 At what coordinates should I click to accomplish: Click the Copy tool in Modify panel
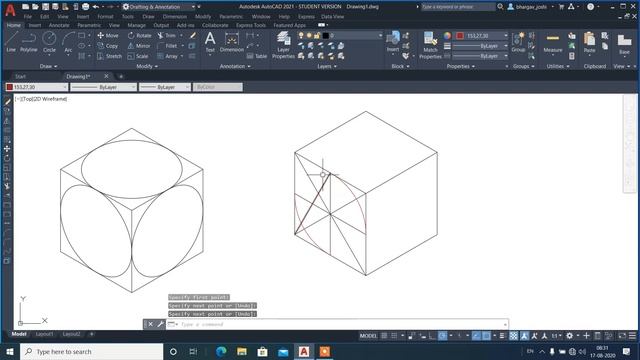click(108, 46)
